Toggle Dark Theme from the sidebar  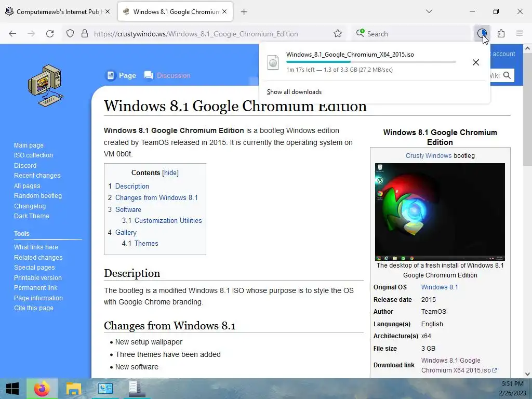tap(32, 216)
